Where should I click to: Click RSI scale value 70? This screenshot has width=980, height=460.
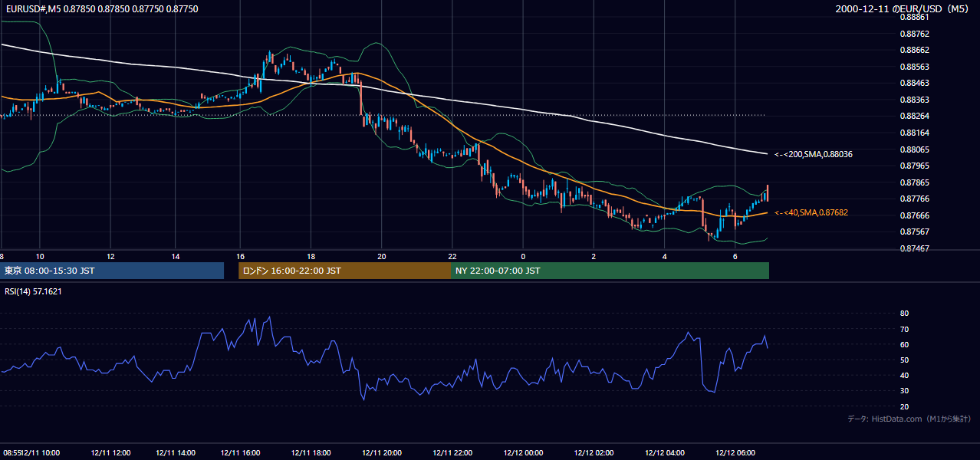pyautogui.click(x=904, y=329)
